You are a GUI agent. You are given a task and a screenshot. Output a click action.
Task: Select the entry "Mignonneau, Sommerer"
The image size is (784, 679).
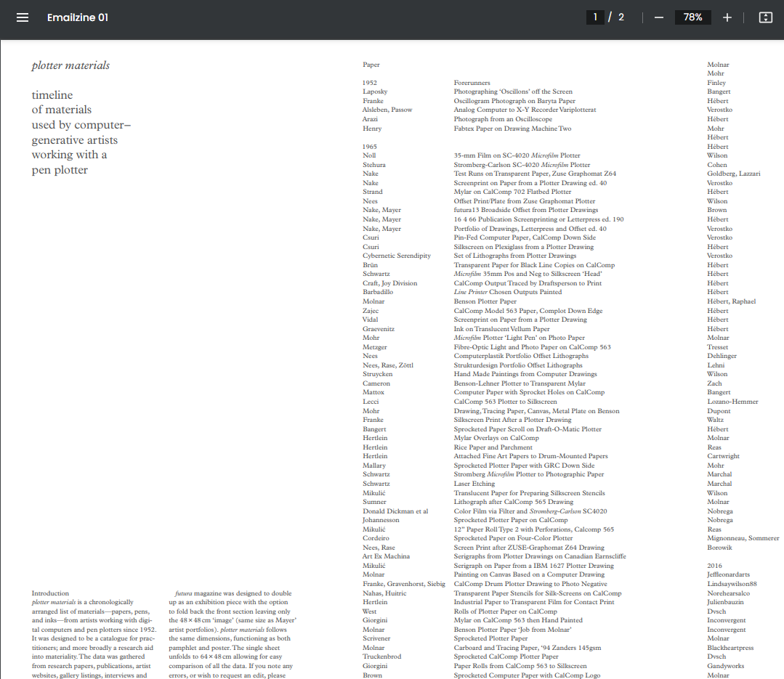pos(743,538)
